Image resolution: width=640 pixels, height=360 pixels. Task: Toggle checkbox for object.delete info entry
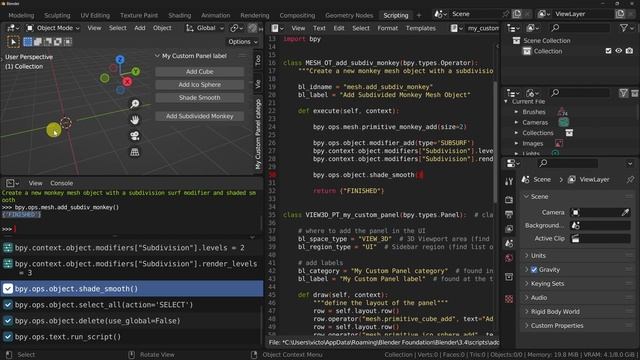[x=8, y=320]
